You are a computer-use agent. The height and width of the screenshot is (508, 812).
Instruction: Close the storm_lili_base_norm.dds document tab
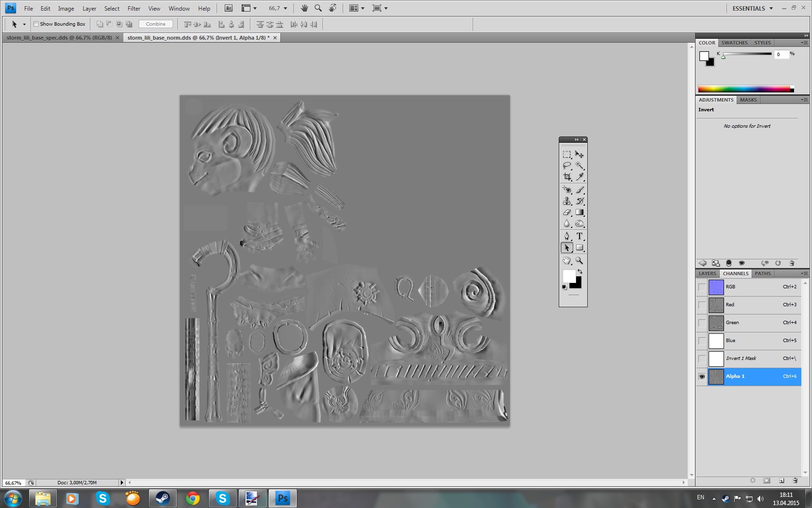275,38
